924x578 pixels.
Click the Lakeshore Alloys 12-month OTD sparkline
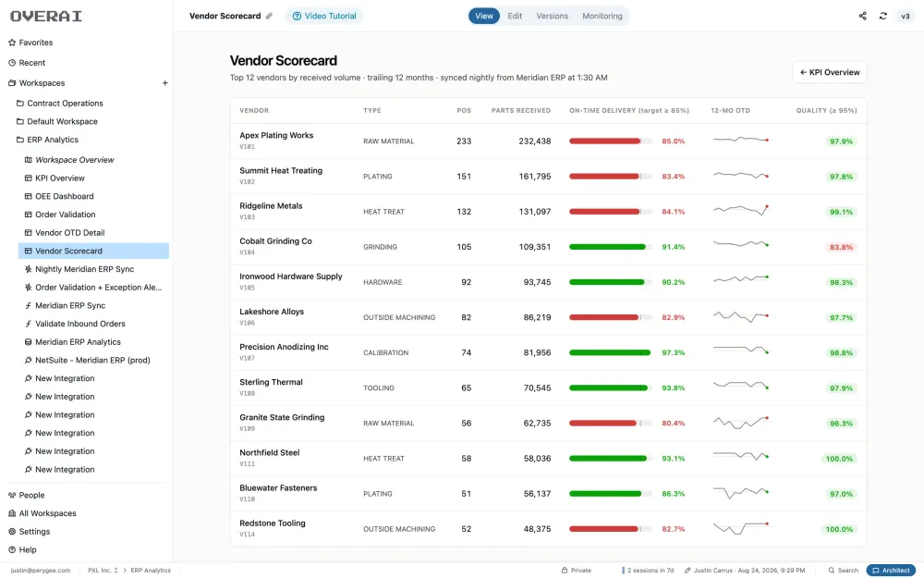tap(741, 316)
